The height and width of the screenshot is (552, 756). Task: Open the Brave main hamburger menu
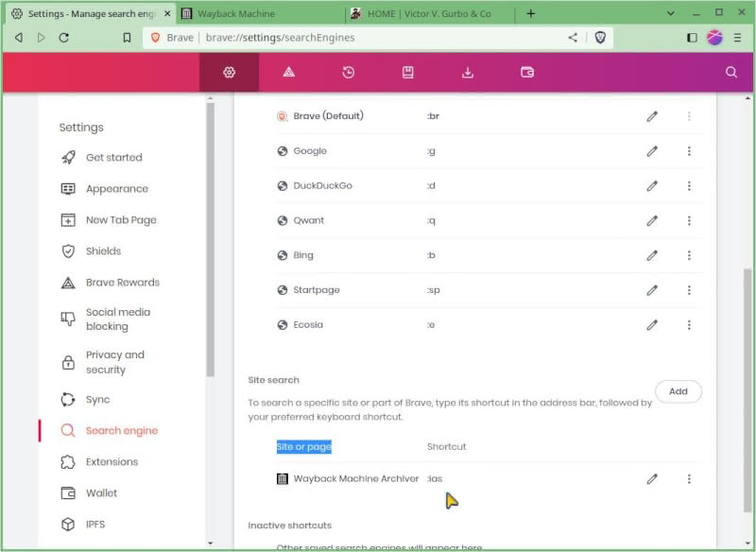pos(737,38)
